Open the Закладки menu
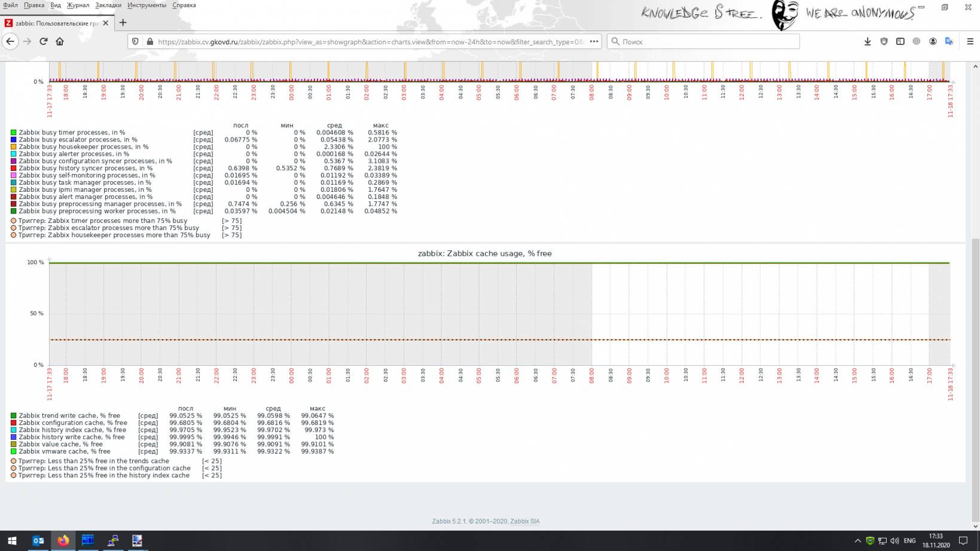 108,5
